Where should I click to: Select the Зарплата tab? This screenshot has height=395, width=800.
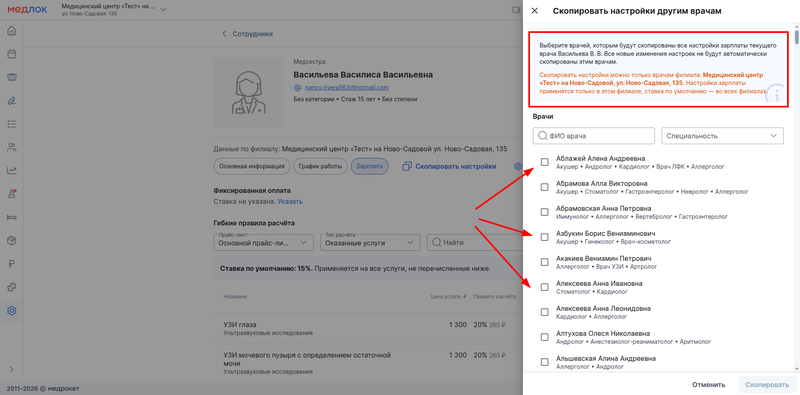click(370, 166)
